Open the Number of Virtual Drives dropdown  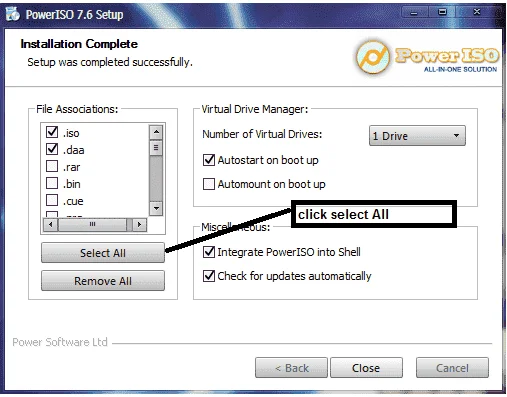(x=417, y=136)
